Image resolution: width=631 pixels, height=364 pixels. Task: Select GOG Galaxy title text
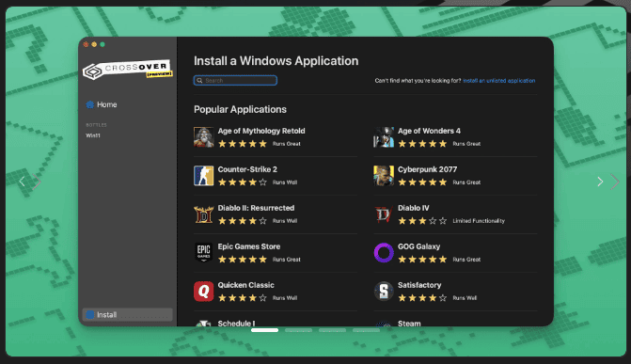pyautogui.click(x=418, y=246)
